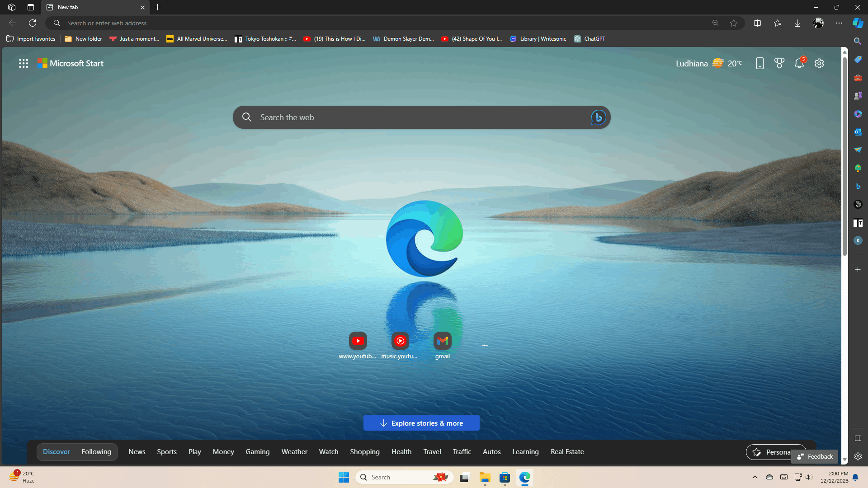Viewport: 868px width, 488px height.
Task: Open the ChatGPT bookmark
Action: coord(590,39)
